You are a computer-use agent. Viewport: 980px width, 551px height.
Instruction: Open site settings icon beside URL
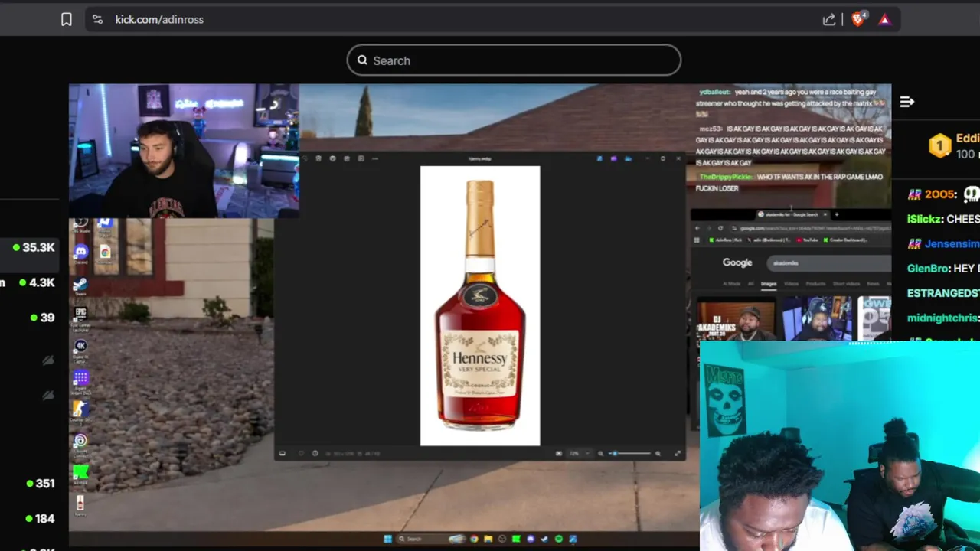point(97,20)
